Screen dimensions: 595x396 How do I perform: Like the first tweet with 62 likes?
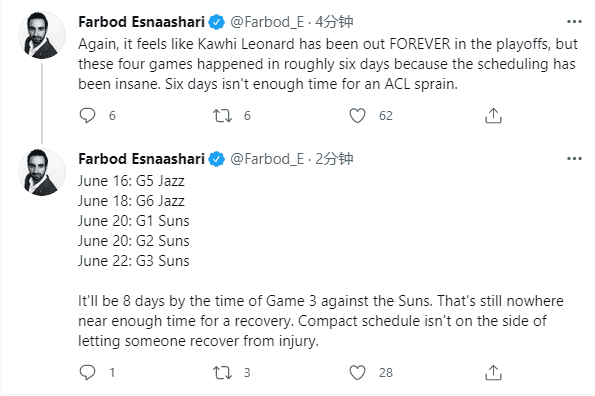point(357,116)
